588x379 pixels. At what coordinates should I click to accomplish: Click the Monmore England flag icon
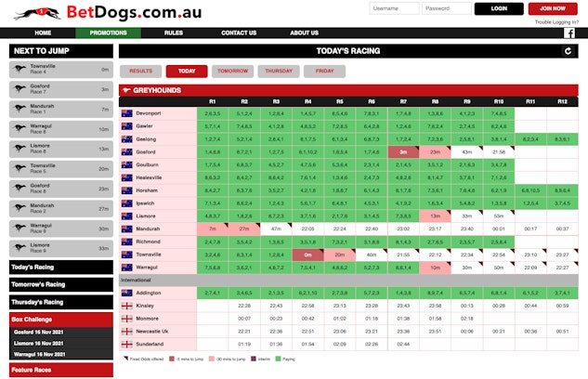coord(126,319)
